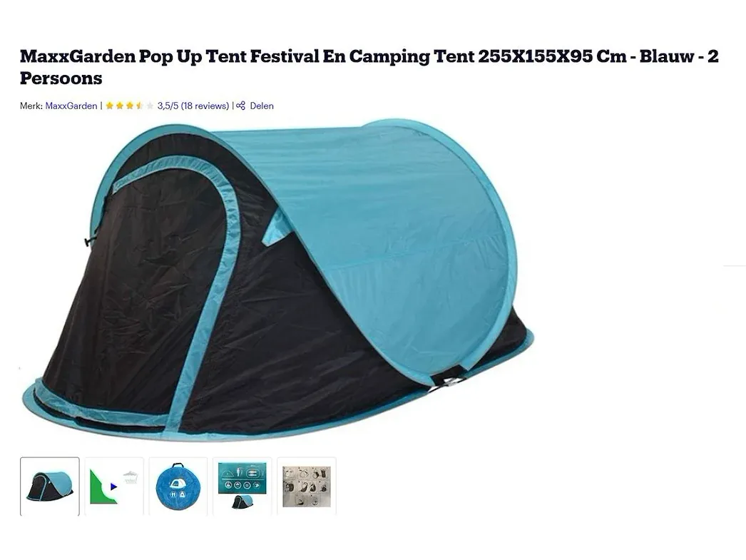Click the second gold rating star
The image size is (746, 560).
(x=119, y=106)
